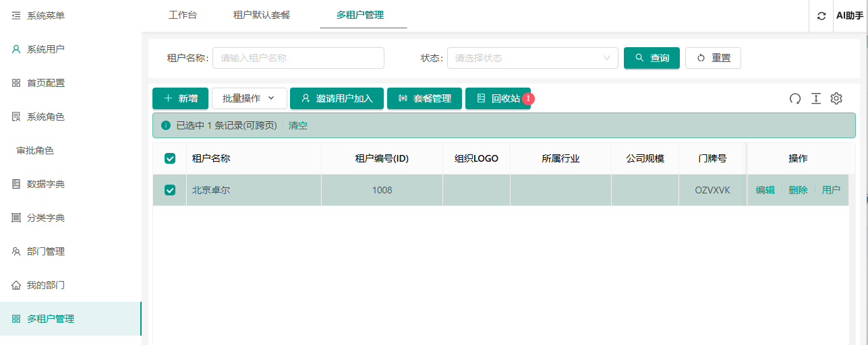The image size is (868, 345).
Task: Open the table density icon
Action: pyautogui.click(x=816, y=98)
